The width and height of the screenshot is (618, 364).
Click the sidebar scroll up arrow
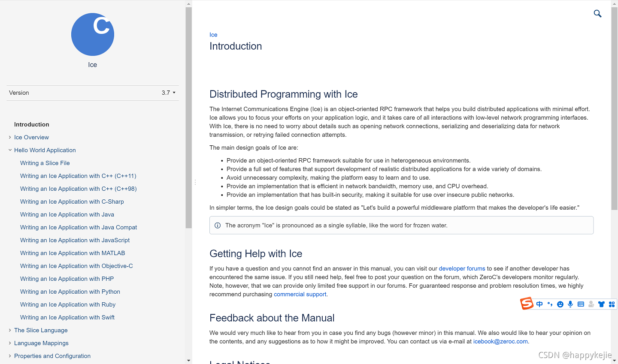(x=189, y=4)
